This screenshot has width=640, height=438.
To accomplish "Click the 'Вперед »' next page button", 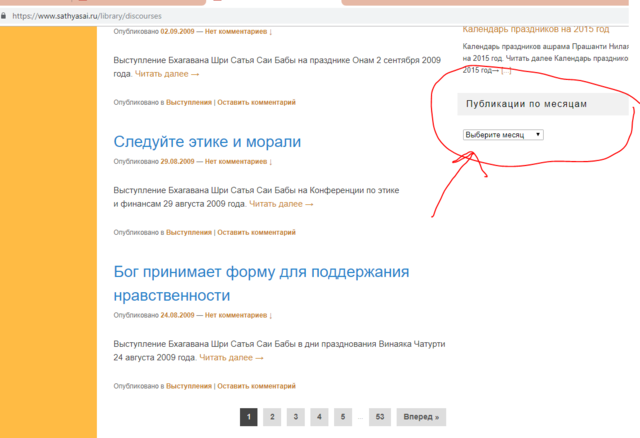I will point(421,417).
